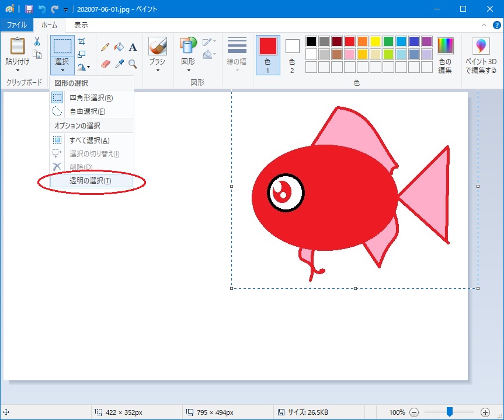Viewport: 504px width, 420px height.
Task: Select the Pencil tool
Action: pyautogui.click(x=105, y=47)
